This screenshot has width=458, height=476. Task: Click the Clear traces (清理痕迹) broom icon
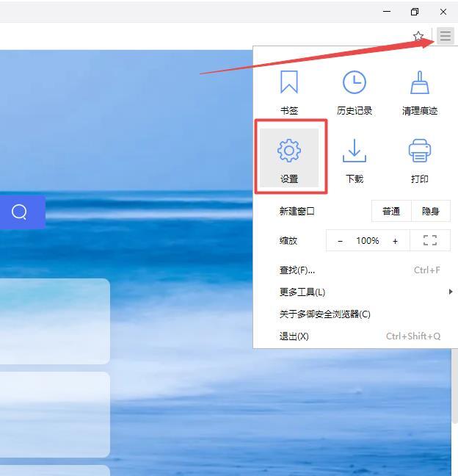[420, 82]
